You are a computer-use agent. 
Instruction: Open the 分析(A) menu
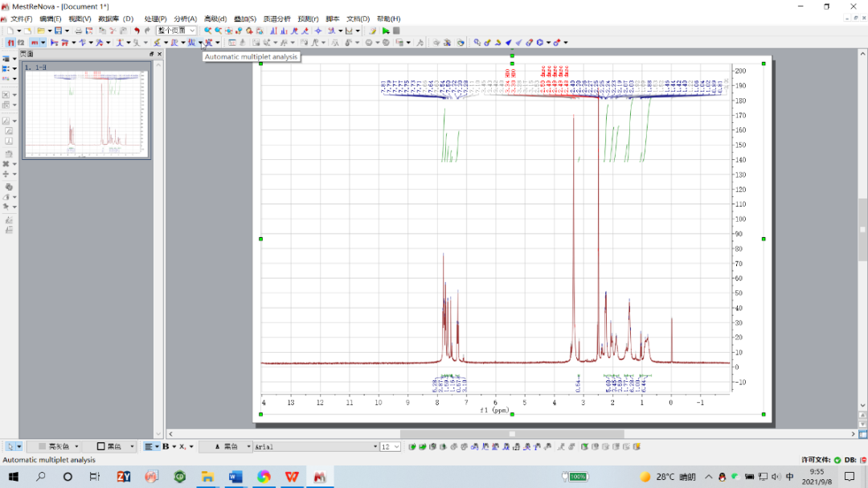(x=185, y=18)
